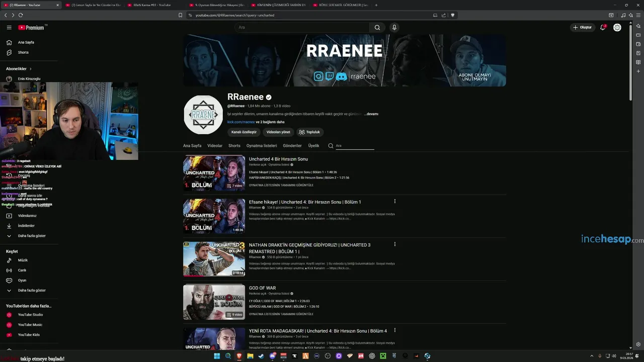Open Uncharted 4 playlist thumbnail with 7 video

(214, 173)
